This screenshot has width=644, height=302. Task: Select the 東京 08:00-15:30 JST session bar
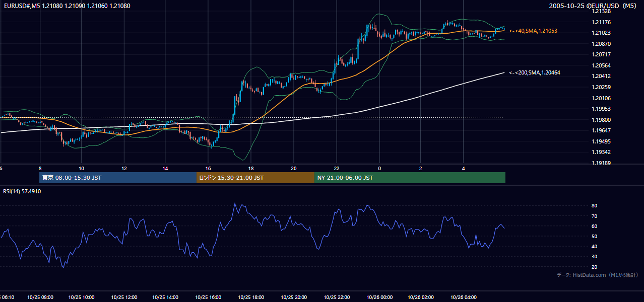[x=117, y=178]
